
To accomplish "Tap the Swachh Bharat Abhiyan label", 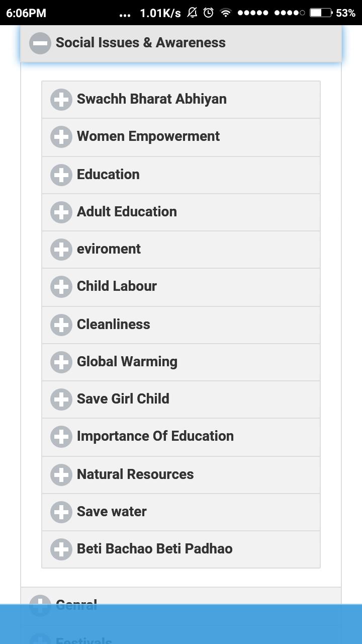I will pyautogui.click(x=152, y=99).
